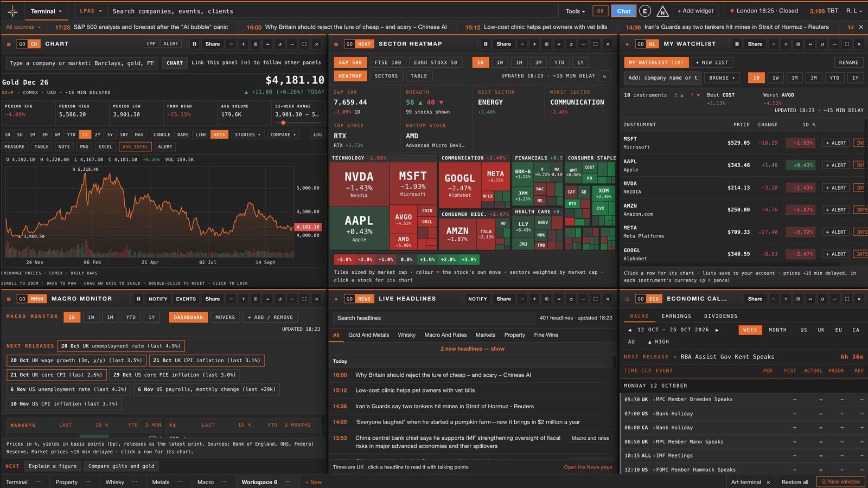Toggle the HIGH impact filter in Economic Calendar
Screen dimensions: 868x488
(x=659, y=342)
